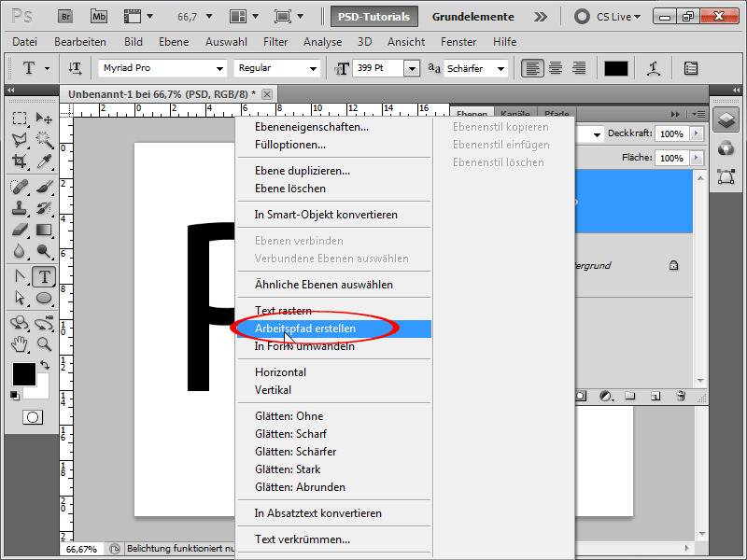Select the History Brush tool

pyautogui.click(x=44, y=207)
